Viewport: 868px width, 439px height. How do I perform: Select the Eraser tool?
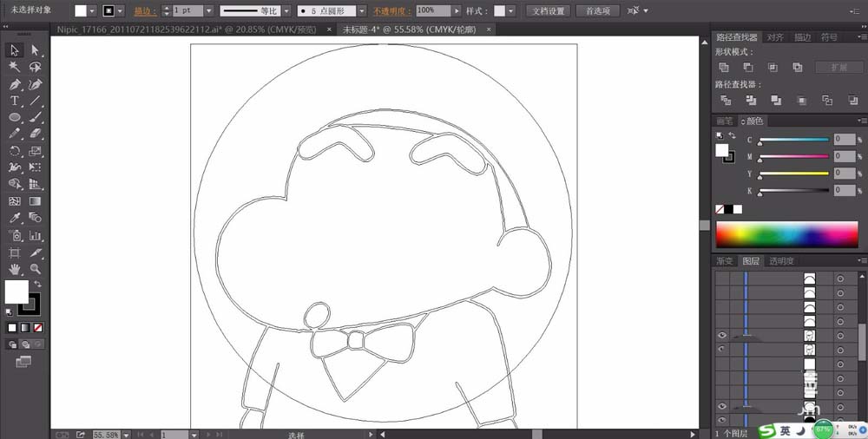point(35,134)
